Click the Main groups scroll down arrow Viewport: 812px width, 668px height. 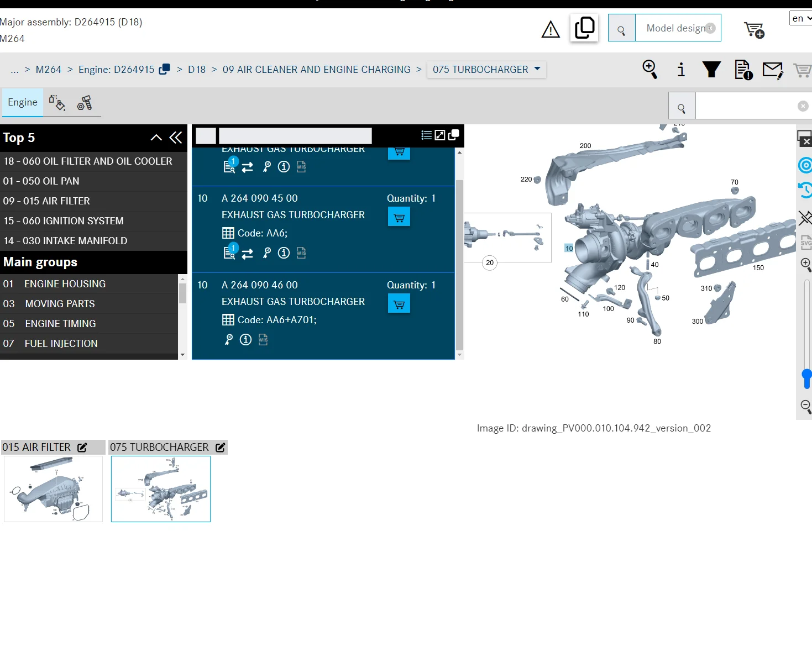coord(182,355)
